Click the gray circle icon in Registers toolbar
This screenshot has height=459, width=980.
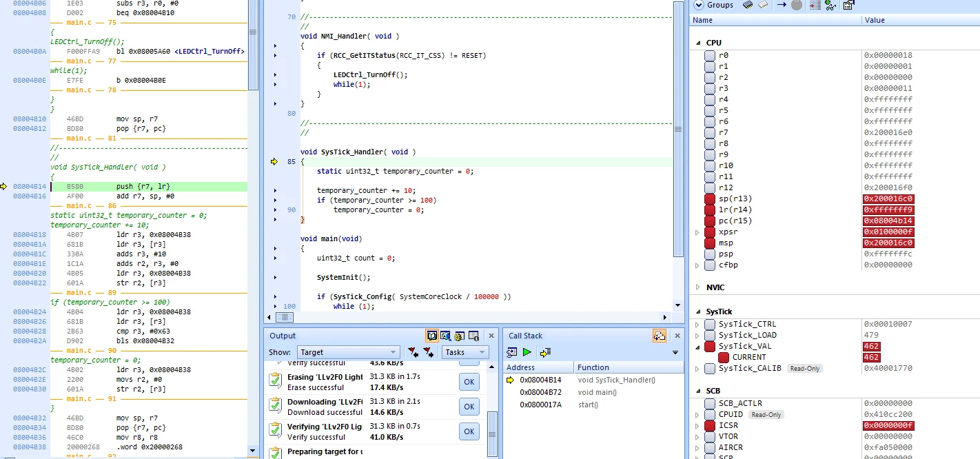tap(797, 5)
